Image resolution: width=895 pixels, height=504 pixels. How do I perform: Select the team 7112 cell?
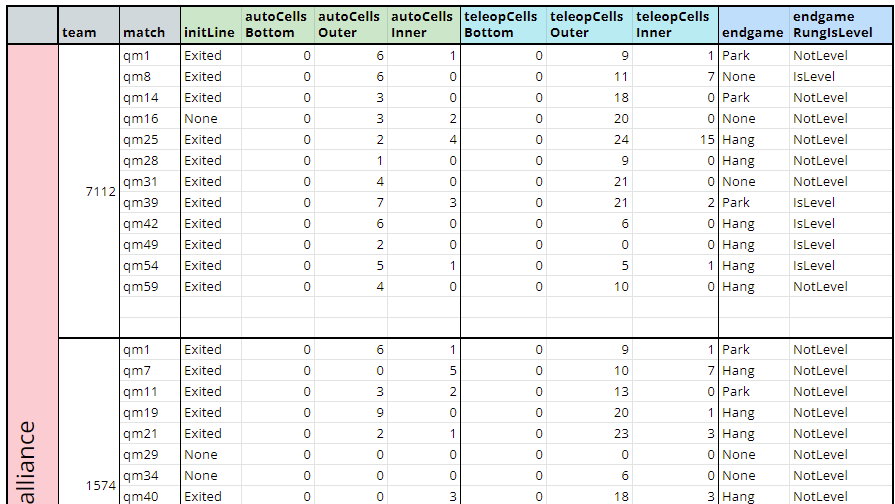tap(88, 191)
